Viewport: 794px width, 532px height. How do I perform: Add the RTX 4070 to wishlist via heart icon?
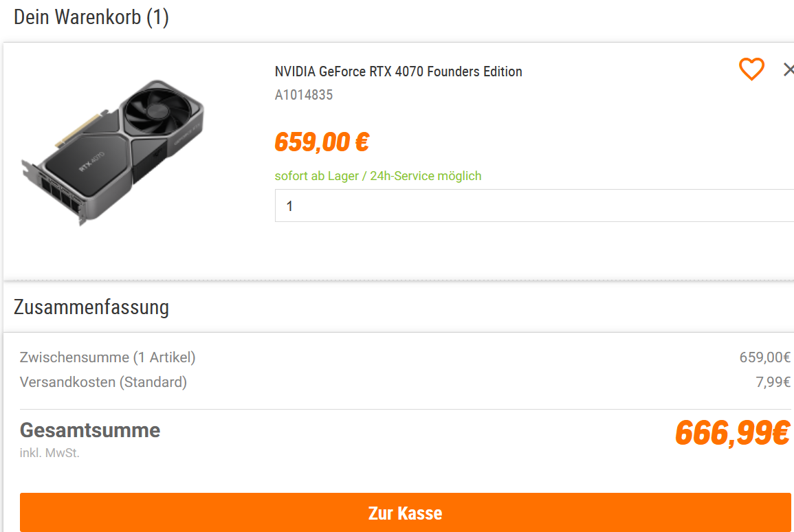pyautogui.click(x=751, y=69)
